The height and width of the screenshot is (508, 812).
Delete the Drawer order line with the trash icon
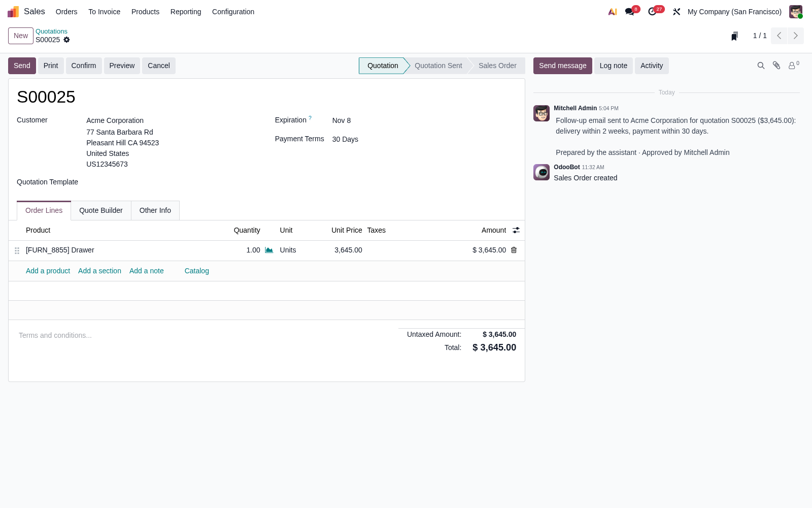coord(514,250)
